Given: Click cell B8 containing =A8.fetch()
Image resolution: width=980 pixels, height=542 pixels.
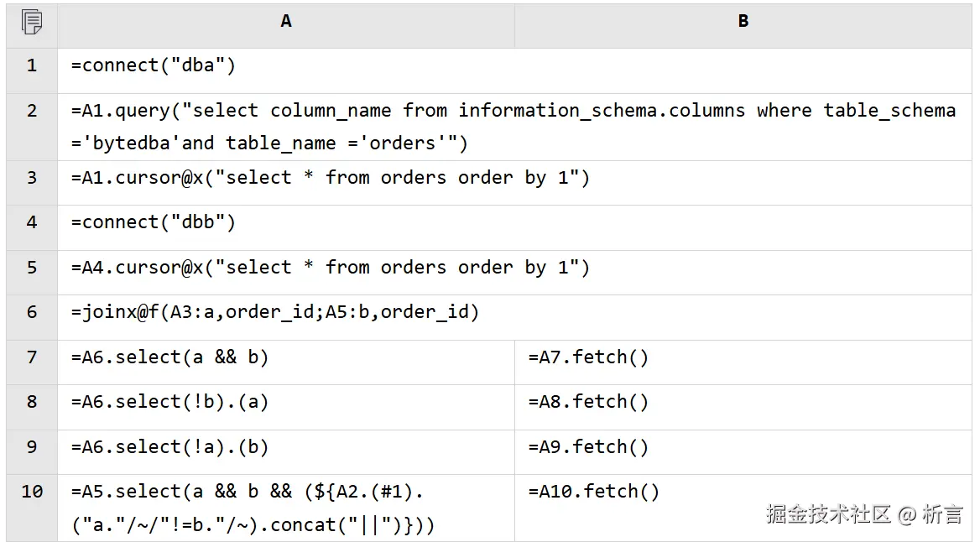Looking at the screenshot, I should pos(588,402).
